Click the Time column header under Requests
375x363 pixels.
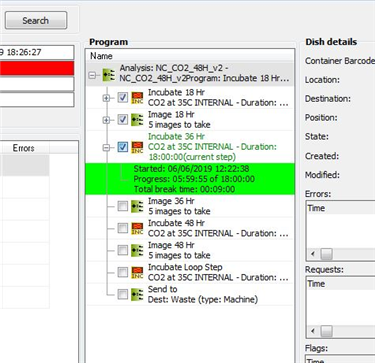tap(341, 284)
